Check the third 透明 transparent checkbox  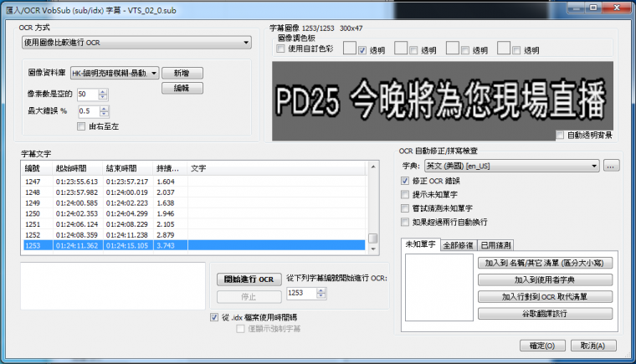pos(464,50)
